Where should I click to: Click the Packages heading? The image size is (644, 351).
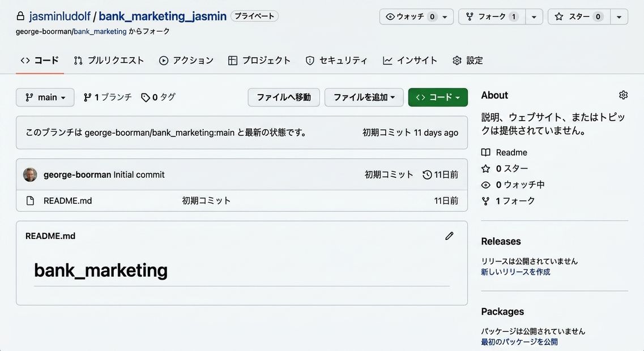pos(502,311)
